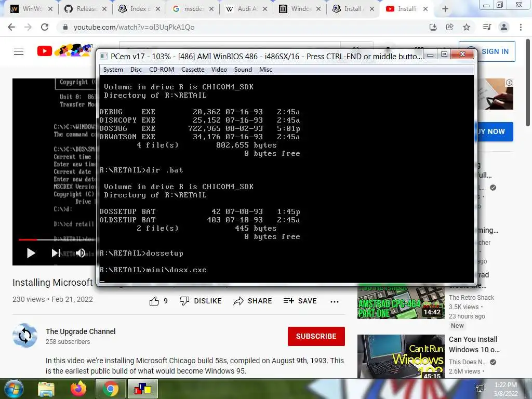Click SIGN IN button on YouTube
The height and width of the screenshot is (399, 532).
pyautogui.click(x=495, y=51)
